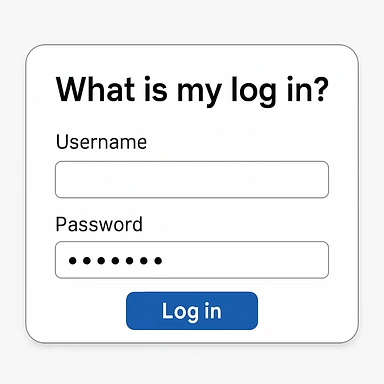Focus the Password input field
Viewport: 384px width, 384px height.
(192, 260)
